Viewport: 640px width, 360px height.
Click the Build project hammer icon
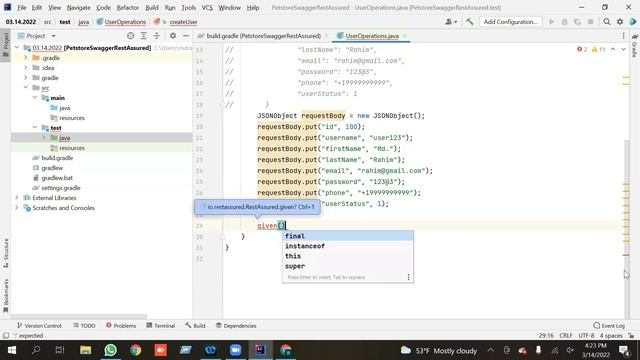(470, 22)
